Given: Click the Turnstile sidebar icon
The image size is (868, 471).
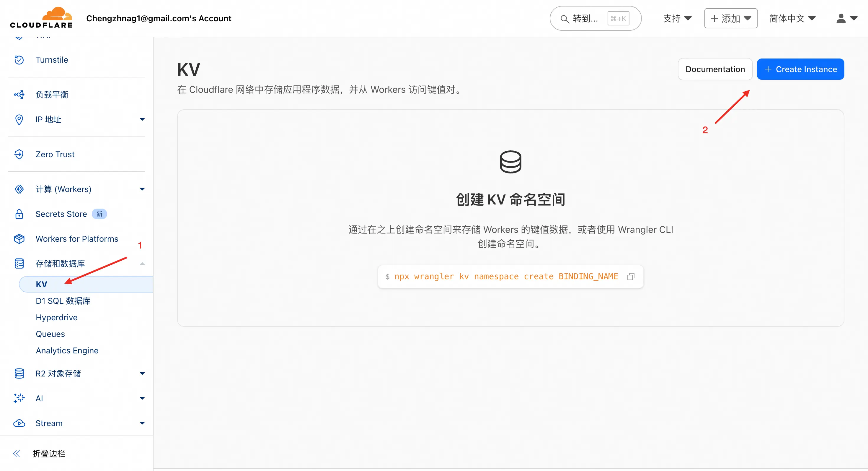Looking at the screenshot, I should (x=19, y=60).
